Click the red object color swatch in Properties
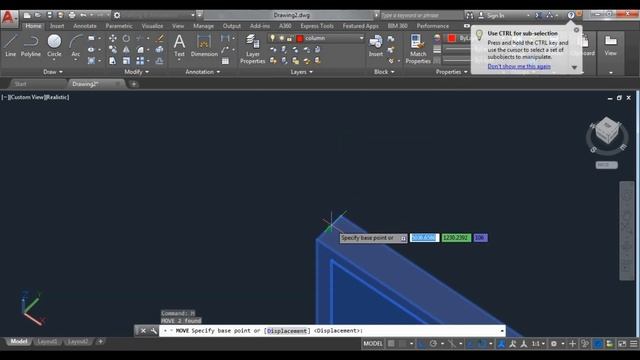The width and height of the screenshot is (640, 360). pos(452,38)
